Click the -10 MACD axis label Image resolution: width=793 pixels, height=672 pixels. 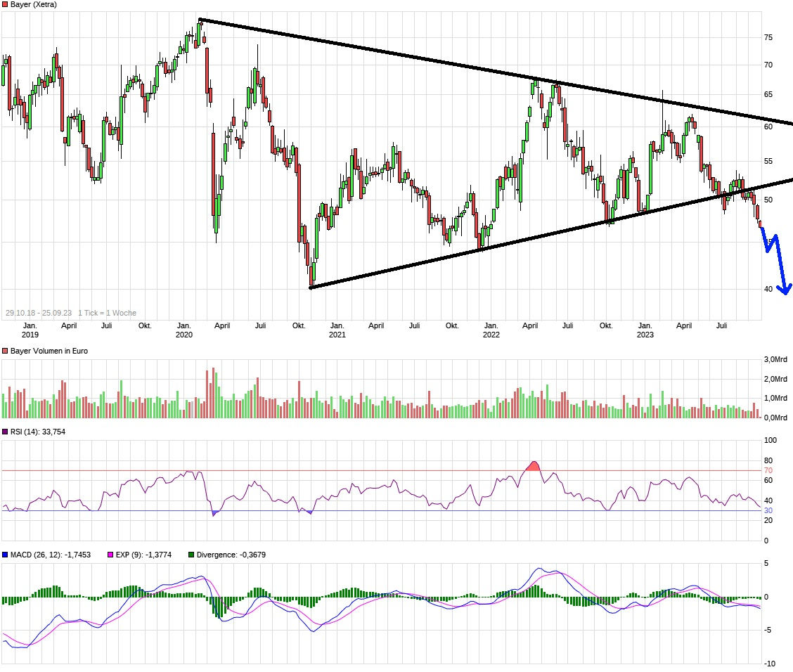coord(769,664)
